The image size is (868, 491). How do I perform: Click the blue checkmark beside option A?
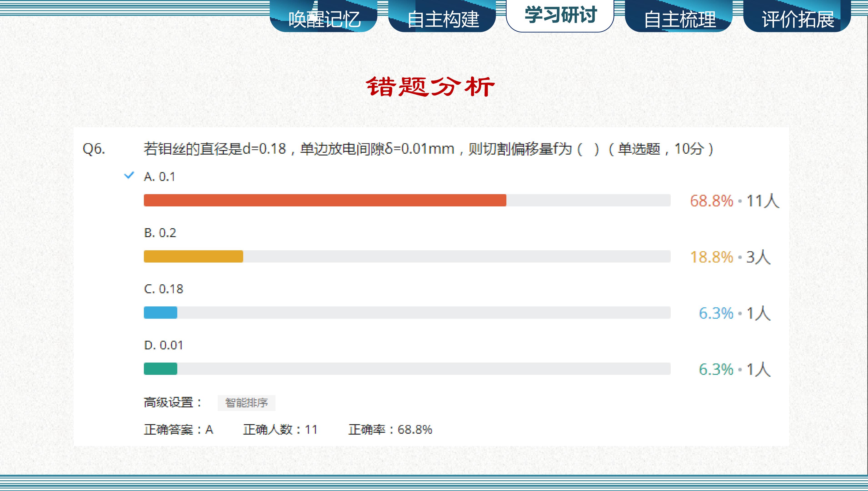[x=129, y=175]
